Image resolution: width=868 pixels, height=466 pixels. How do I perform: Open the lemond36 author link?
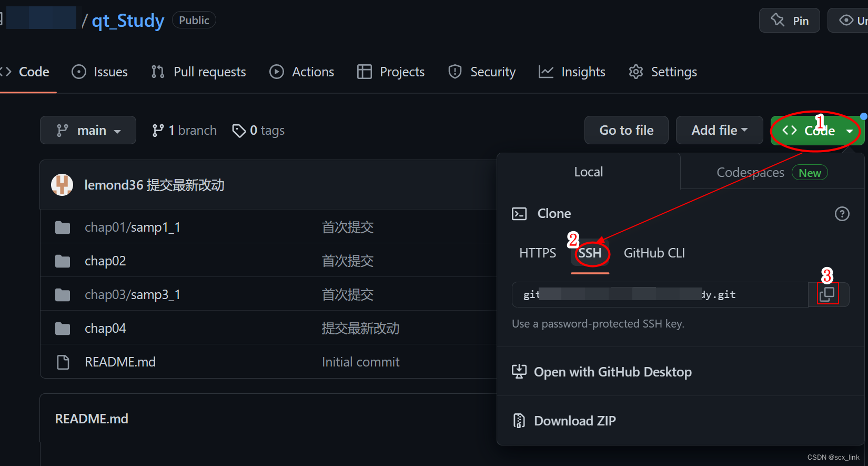tap(114, 185)
